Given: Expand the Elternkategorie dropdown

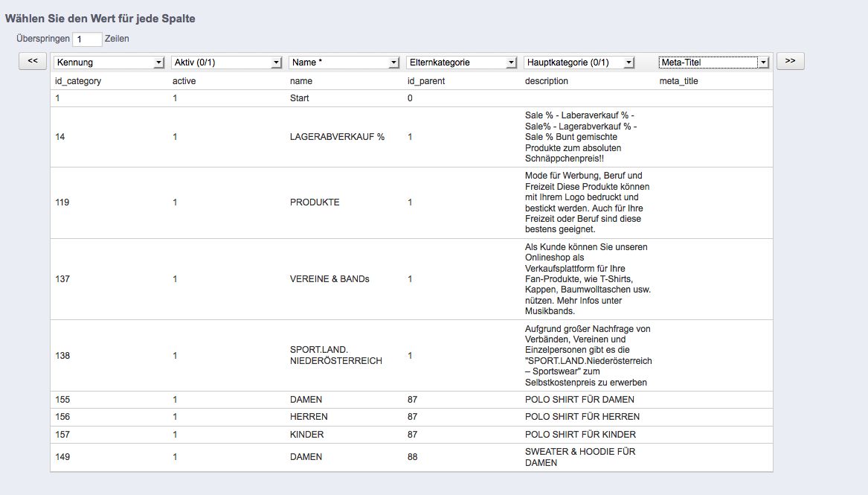Looking at the screenshot, I should tap(462, 63).
